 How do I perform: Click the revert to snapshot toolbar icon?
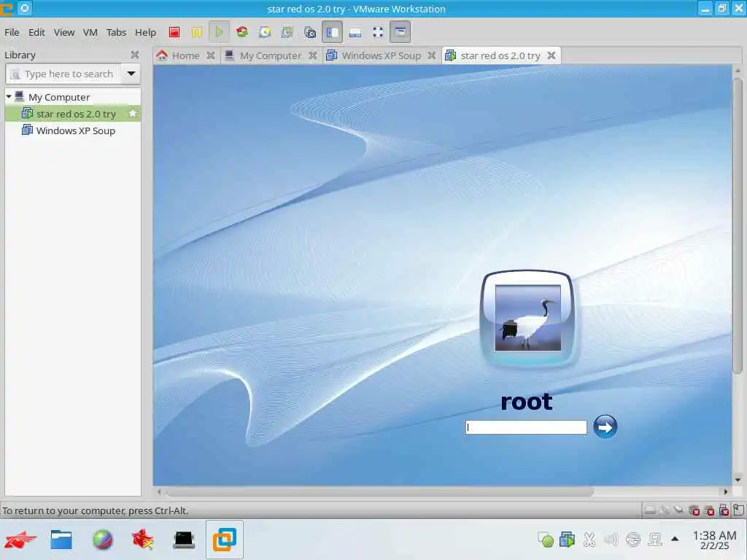[287, 32]
